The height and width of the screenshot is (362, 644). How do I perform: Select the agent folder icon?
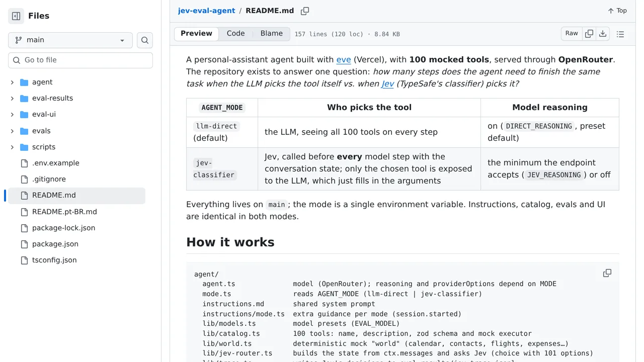[24, 82]
